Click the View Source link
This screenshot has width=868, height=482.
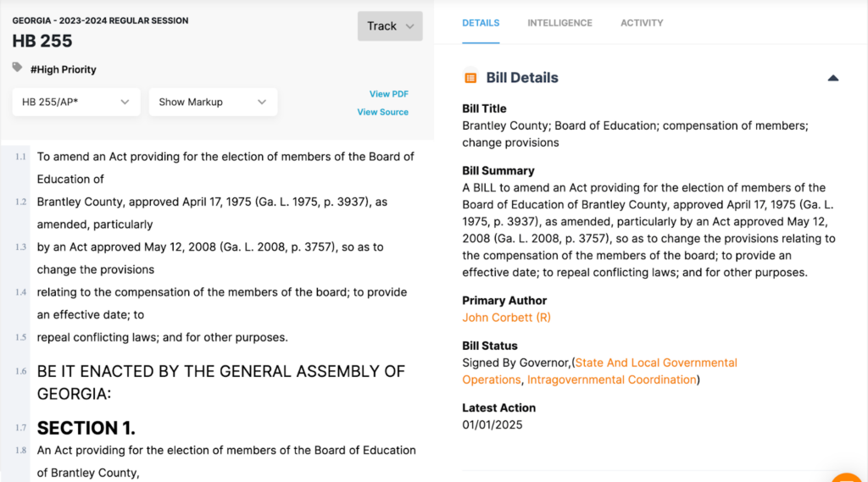pyautogui.click(x=382, y=112)
